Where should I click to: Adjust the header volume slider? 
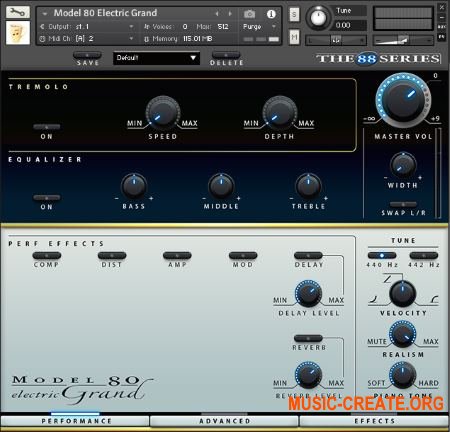(403, 40)
